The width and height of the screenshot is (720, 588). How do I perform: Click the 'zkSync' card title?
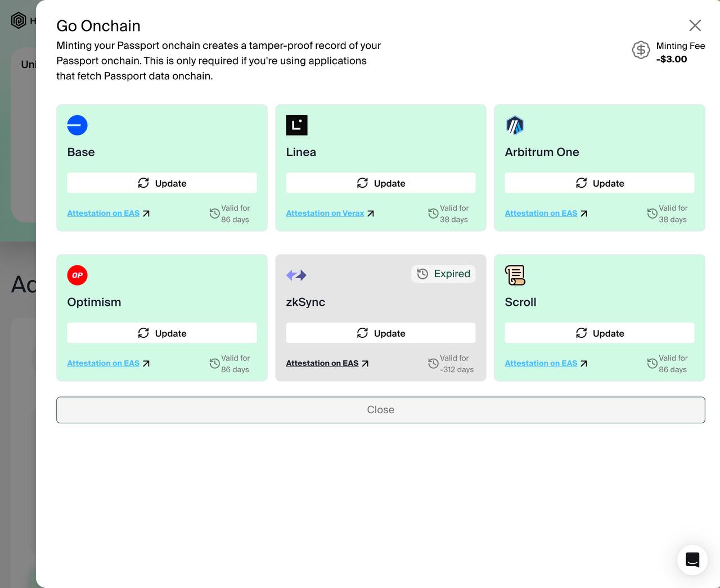pyautogui.click(x=305, y=302)
